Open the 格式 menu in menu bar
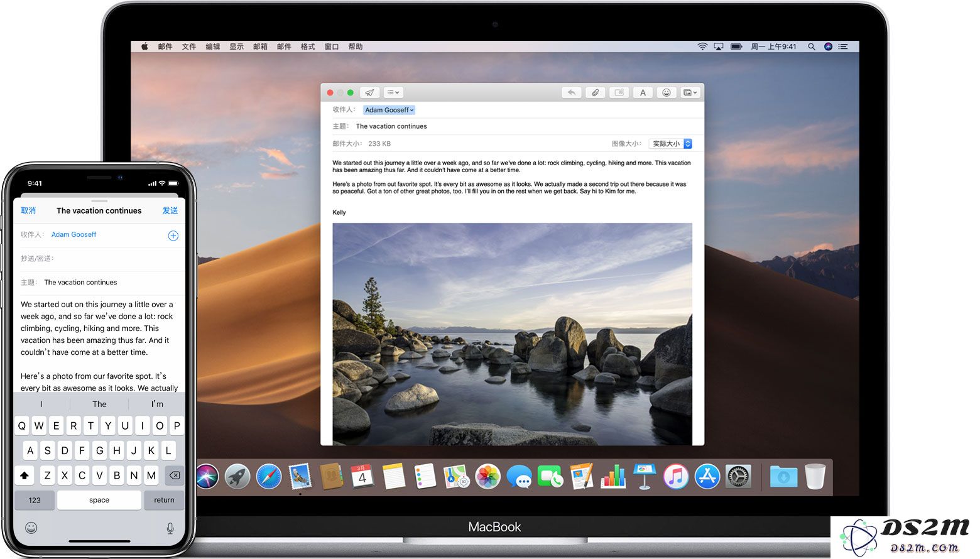The width and height of the screenshot is (980, 559). 308,46
